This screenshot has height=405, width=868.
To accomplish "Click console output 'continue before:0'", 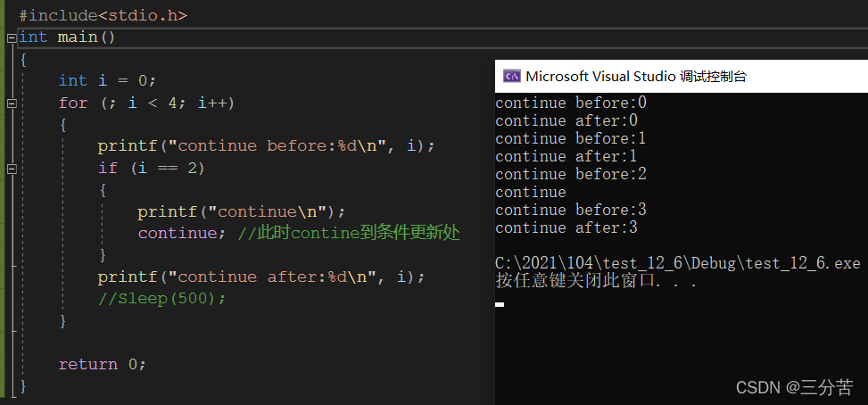I will (571, 103).
